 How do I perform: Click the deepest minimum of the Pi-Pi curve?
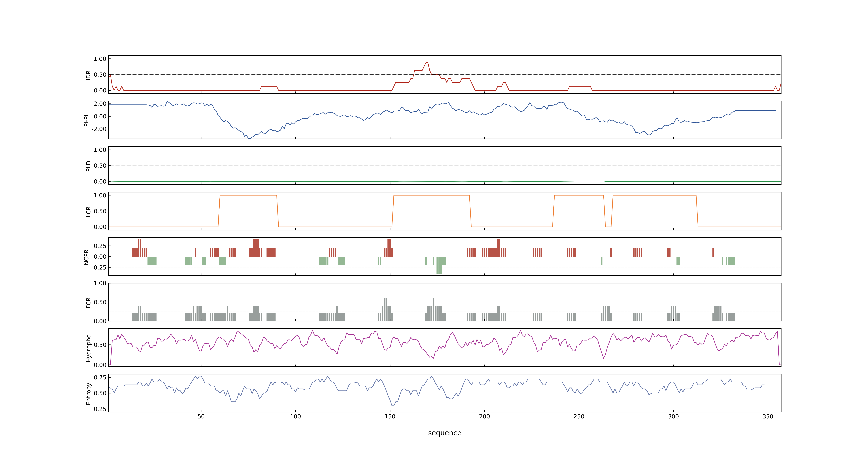[x=249, y=138]
